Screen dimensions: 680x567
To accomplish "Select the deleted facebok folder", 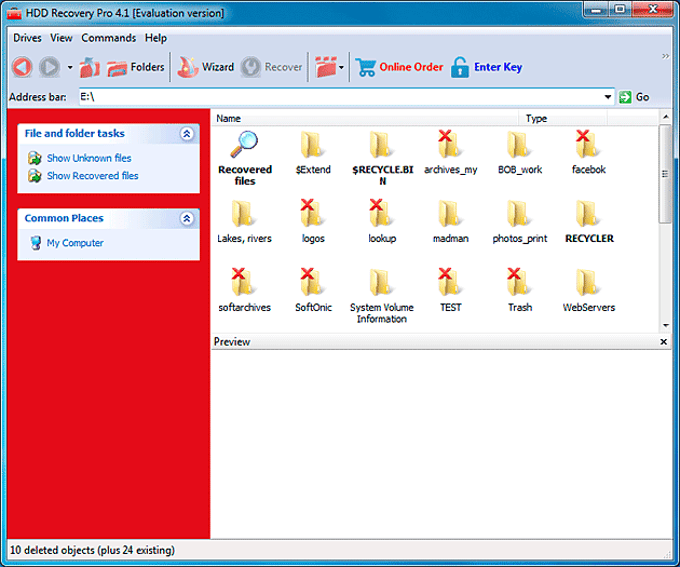I will (x=588, y=152).
